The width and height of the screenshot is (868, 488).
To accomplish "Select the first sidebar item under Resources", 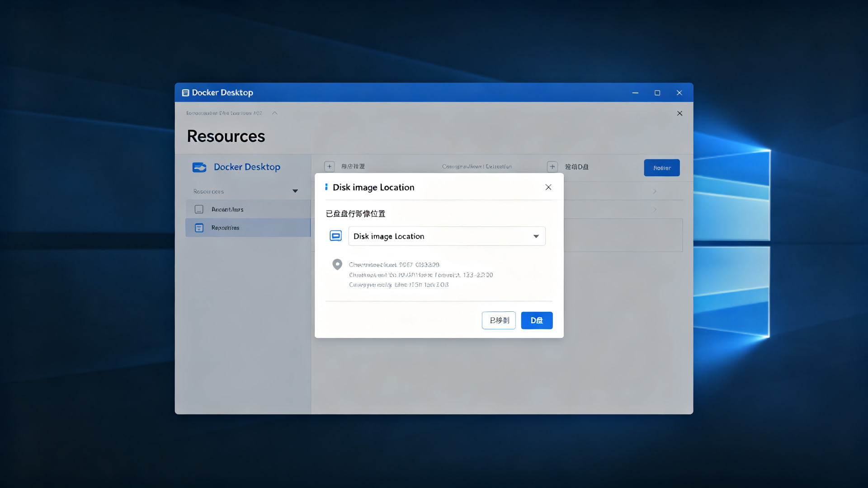I will pos(248,210).
